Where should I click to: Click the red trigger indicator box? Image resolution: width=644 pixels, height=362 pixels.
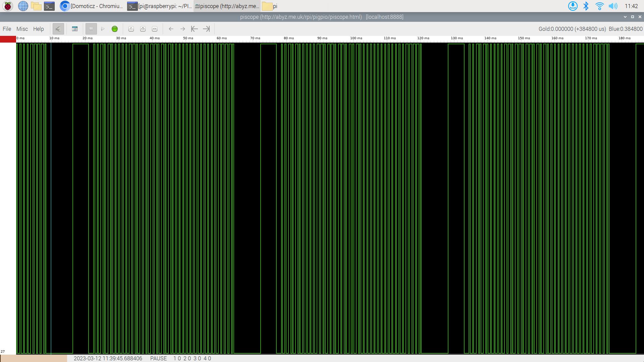tap(8, 39)
